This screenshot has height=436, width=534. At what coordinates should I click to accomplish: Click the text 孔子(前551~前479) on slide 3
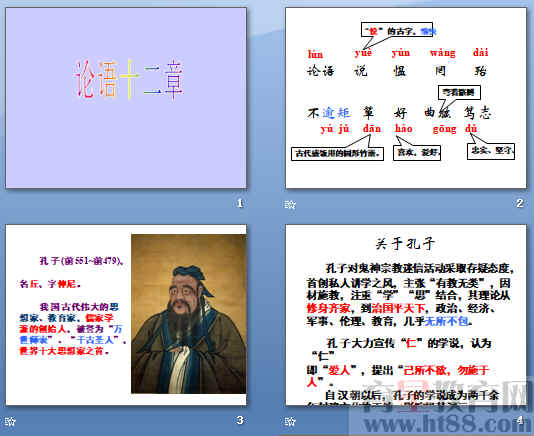81,261
